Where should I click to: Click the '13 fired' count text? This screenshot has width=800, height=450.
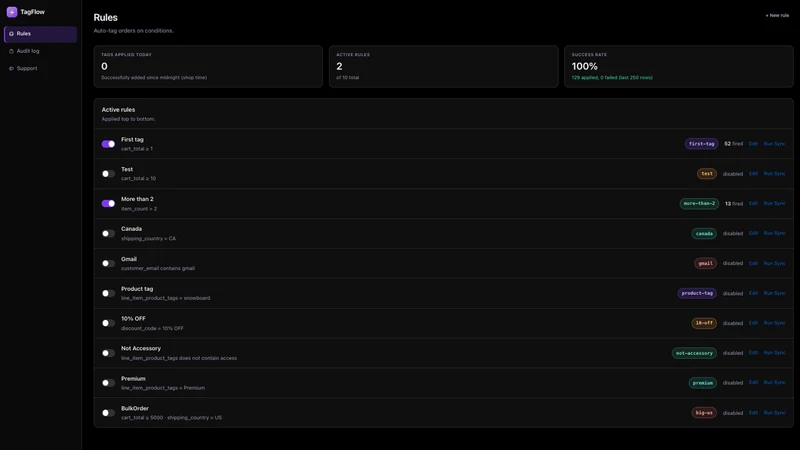(x=734, y=204)
